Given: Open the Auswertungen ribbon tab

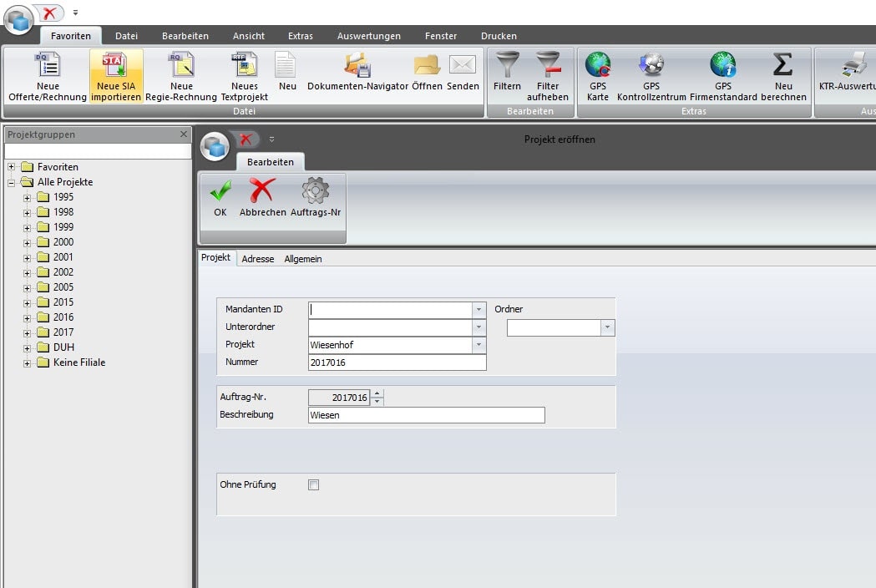Looking at the screenshot, I should [x=369, y=36].
